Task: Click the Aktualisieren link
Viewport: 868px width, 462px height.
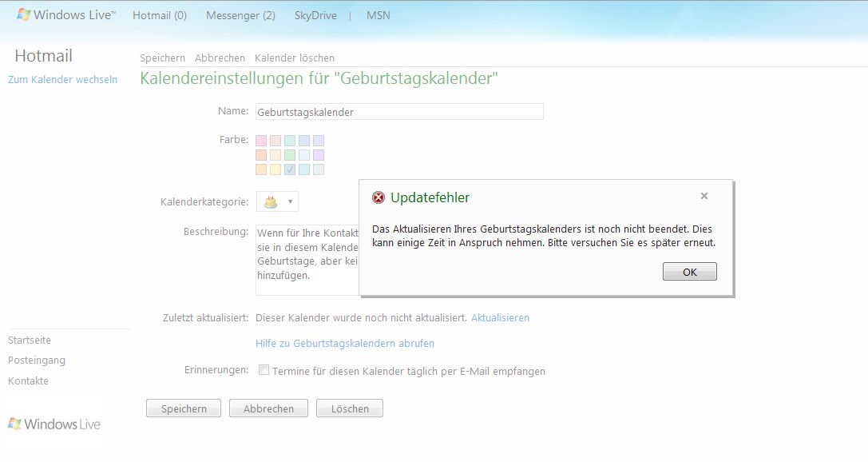Action: pos(500,317)
